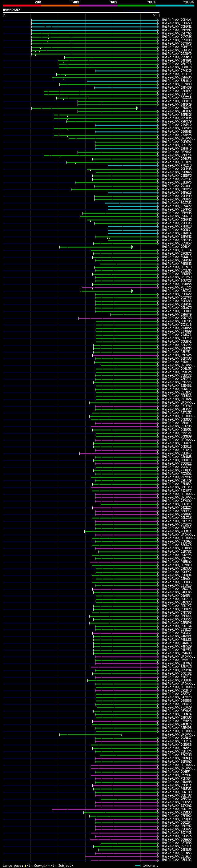This screenshot has height=868, width=197.
Task: Open the UniRef100_C5H9N1 hit label
Action: click(x=176, y=26)
